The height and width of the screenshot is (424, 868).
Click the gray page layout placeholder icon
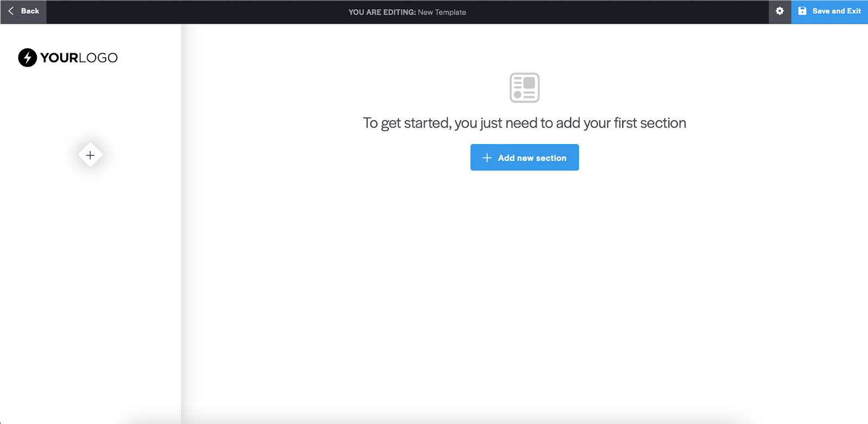pyautogui.click(x=524, y=88)
